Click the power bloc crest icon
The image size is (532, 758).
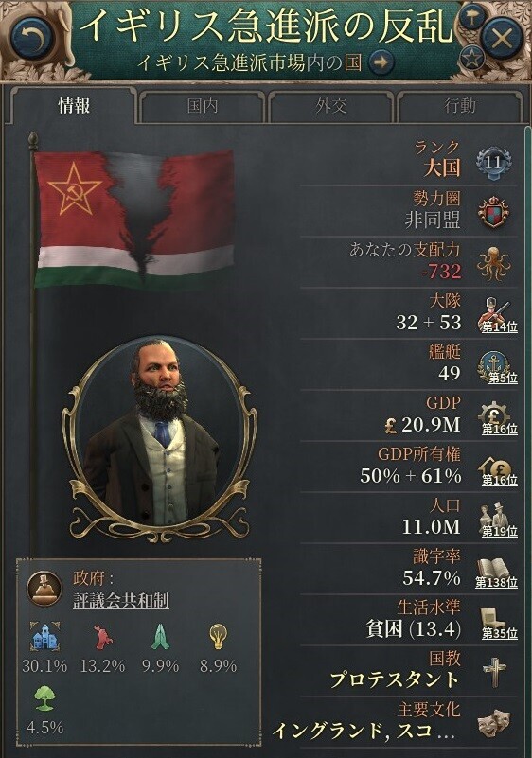tap(493, 212)
